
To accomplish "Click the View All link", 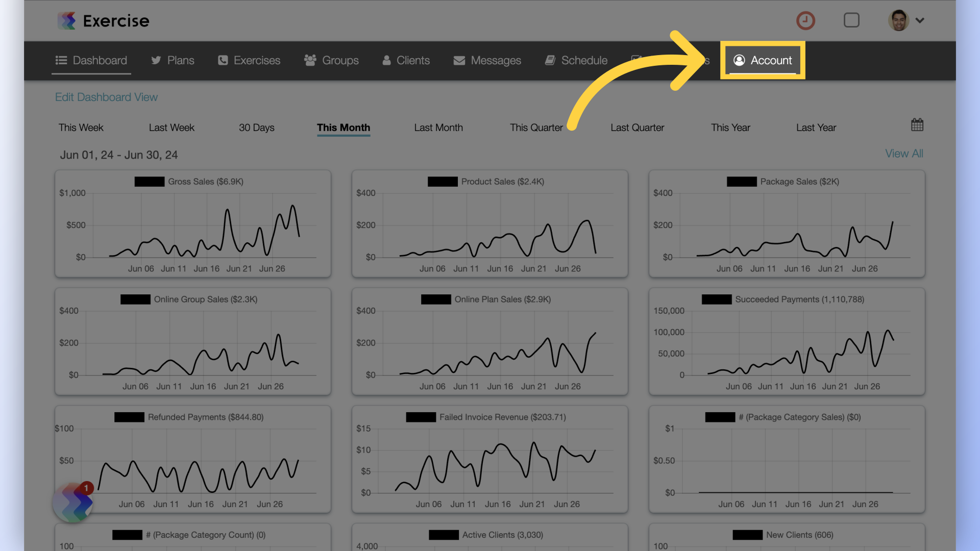I will pyautogui.click(x=904, y=154).
